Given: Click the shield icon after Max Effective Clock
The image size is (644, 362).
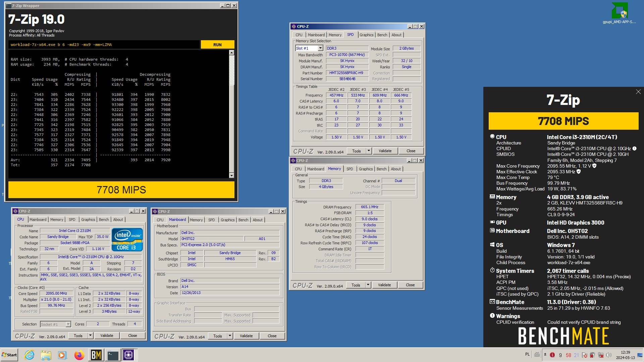Looking at the screenshot, I should [x=579, y=171].
